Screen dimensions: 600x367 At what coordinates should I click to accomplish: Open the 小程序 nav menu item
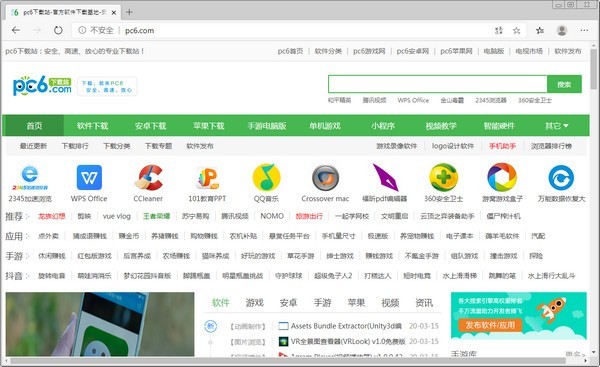383,126
